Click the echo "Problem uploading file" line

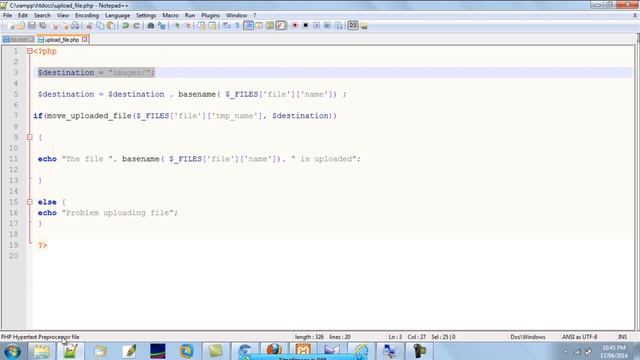click(107, 213)
